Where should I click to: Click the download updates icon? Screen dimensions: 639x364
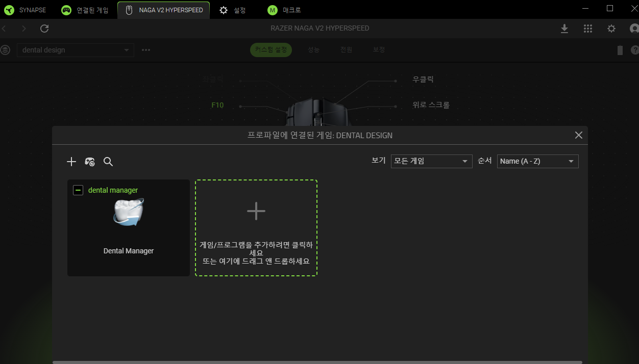(564, 29)
